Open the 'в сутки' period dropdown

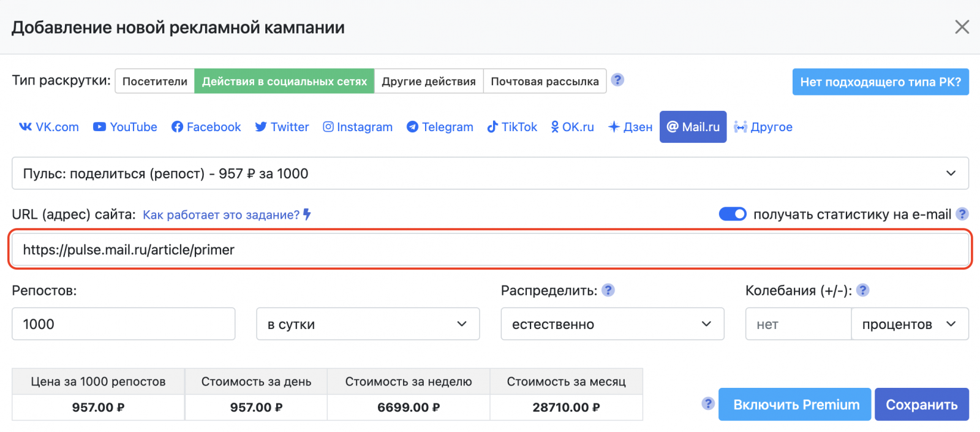coord(367,324)
